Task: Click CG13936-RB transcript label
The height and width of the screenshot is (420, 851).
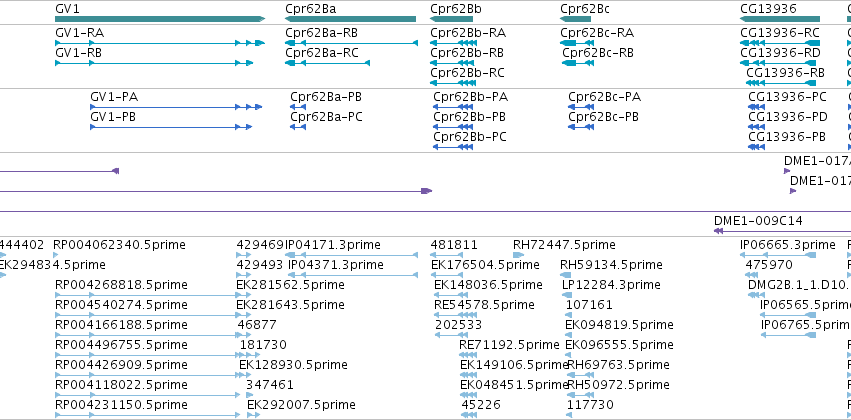Action: 785,73
